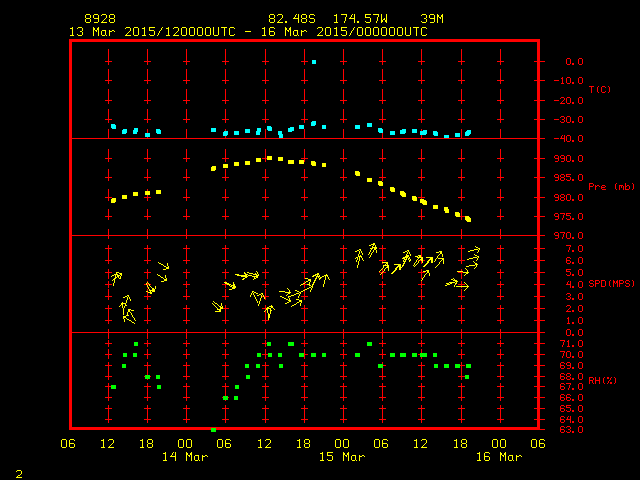640x480 pixels.
Task: Click the end date 16 Mar 2015/000000UTC
Action: tap(346, 31)
